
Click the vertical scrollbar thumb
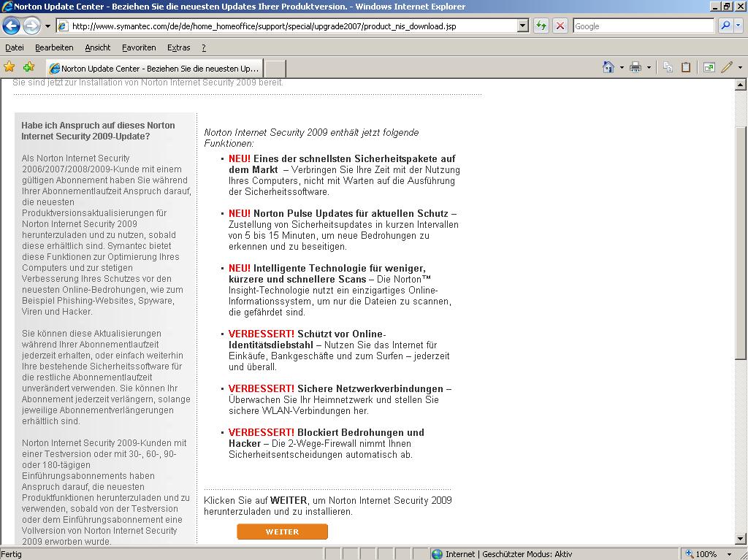click(x=741, y=243)
